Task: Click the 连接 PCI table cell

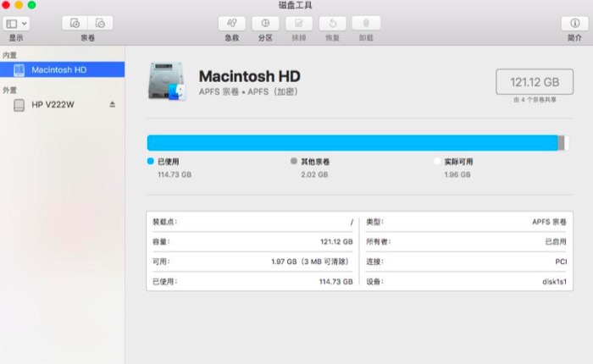Action: click(x=466, y=262)
